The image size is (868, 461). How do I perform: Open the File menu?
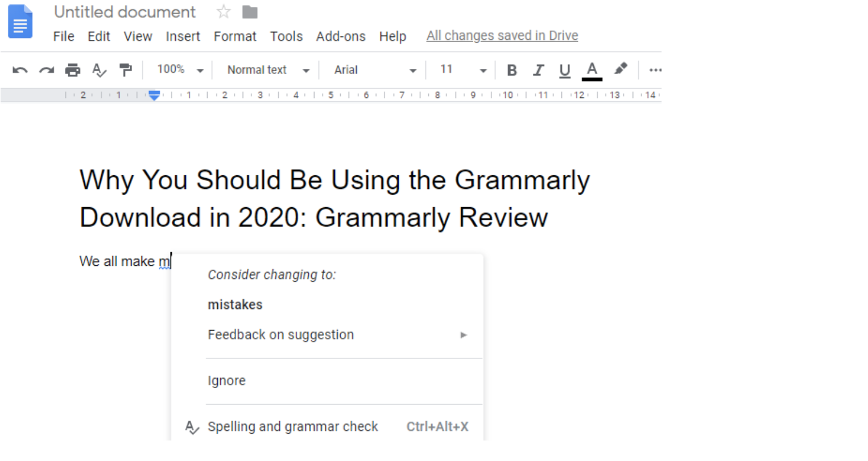coord(64,36)
